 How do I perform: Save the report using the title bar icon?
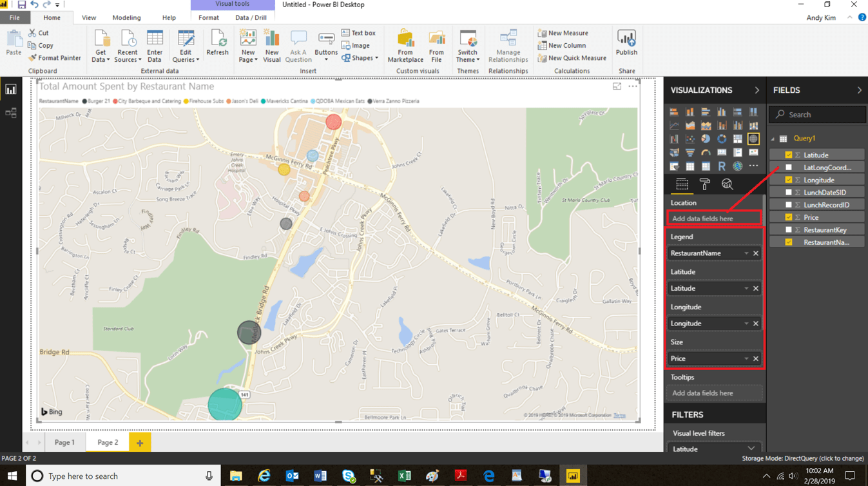point(21,5)
